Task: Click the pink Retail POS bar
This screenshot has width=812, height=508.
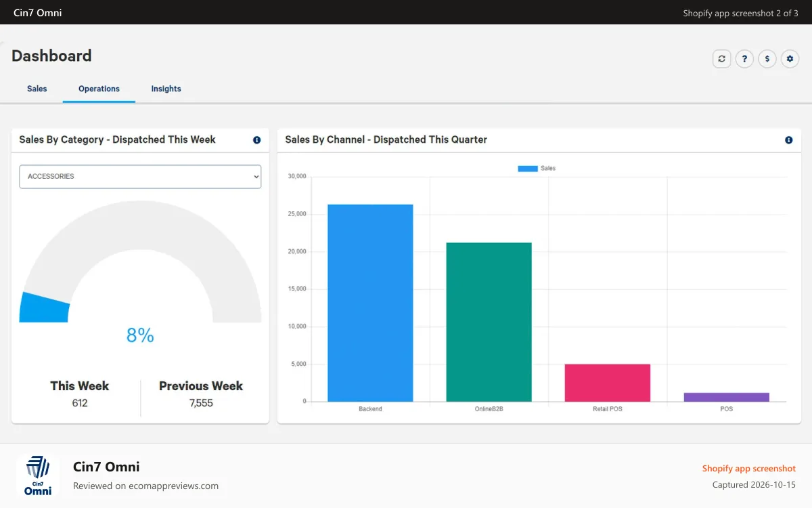Action: point(608,383)
